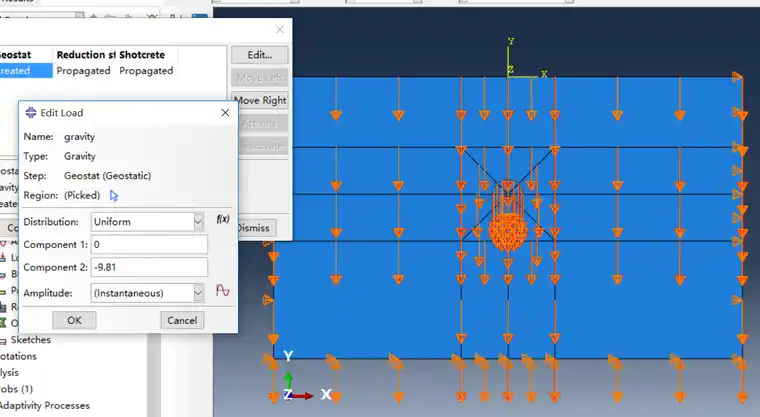
Task: Select the Created cell under Geostat
Action: coord(25,71)
